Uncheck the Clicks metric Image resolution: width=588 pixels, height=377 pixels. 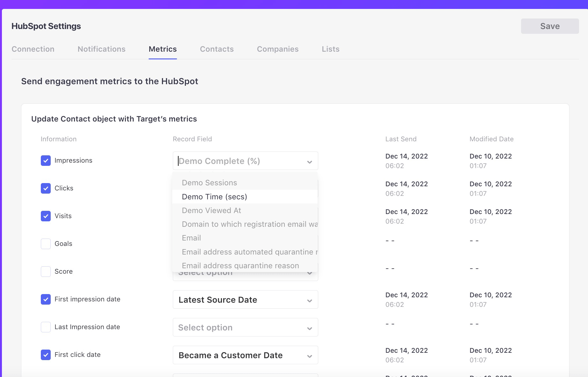(46, 188)
